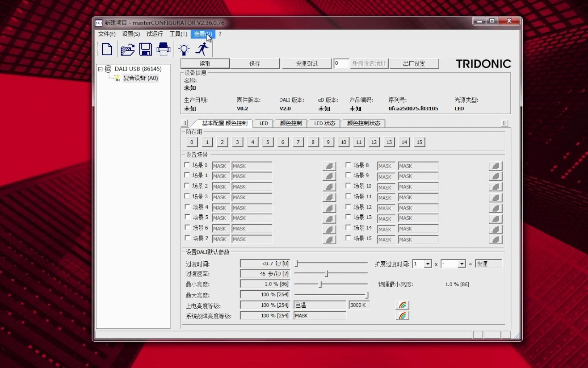This screenshot has width=588, height=368.
Task: Store current level for 场景 12
Action: (495, 208)
